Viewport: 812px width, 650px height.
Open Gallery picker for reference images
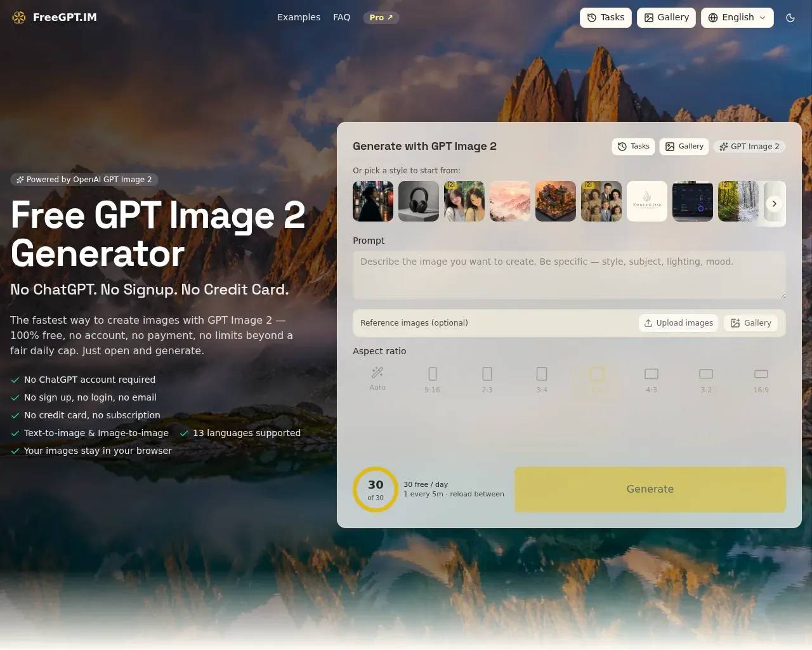[750, 323]
